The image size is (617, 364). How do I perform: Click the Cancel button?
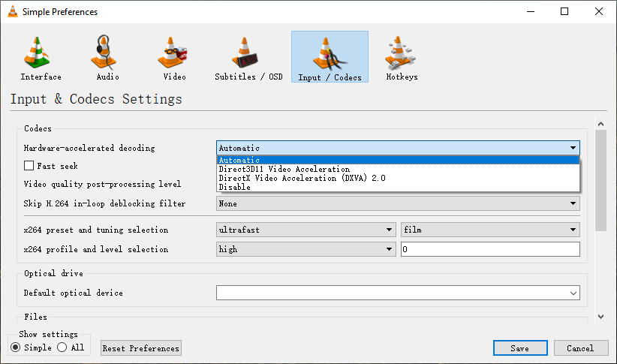(x=581, y=348)
